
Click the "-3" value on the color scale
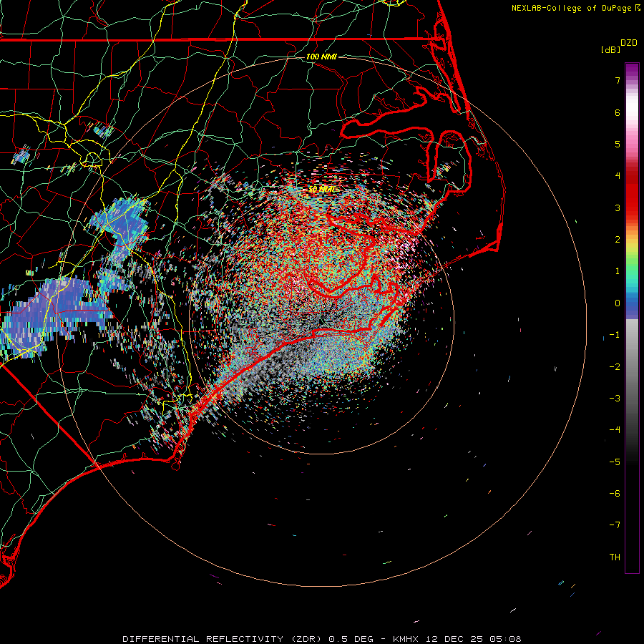click(x=615, y=399)
